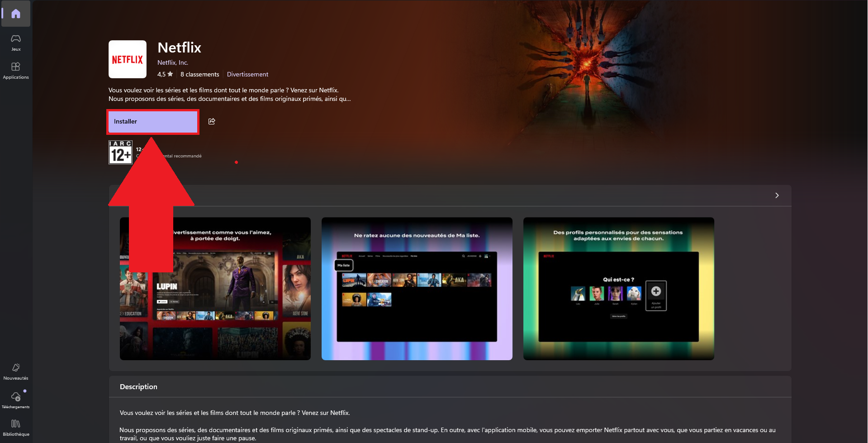The image size is (868, 443).
Task: Open the Ma liste screenshot thumbnail
Action: (x=417, y=289)
